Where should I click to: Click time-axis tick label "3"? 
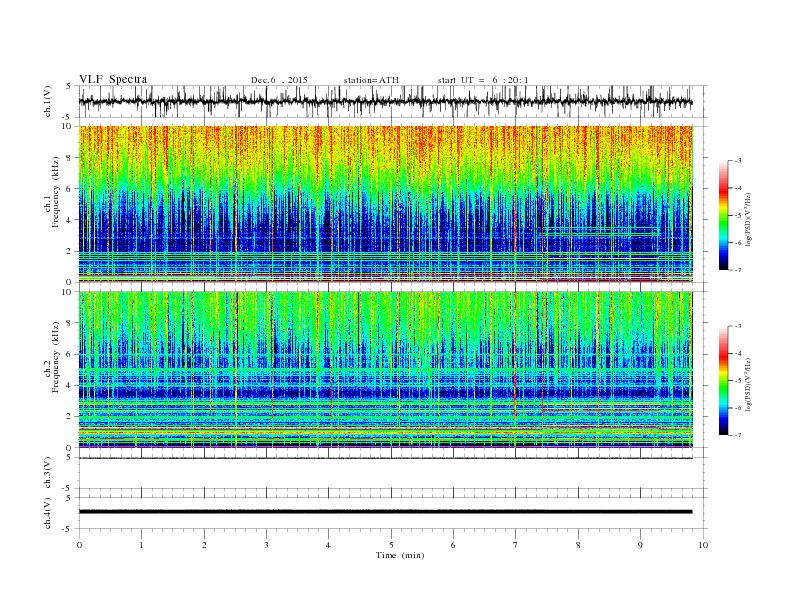click(266, 545)
